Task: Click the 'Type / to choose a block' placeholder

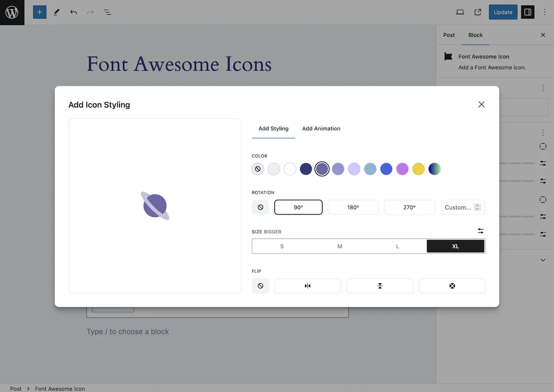Action: 128,332
